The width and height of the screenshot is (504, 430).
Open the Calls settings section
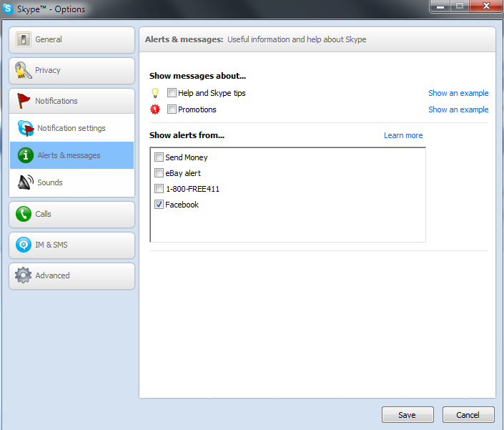pyautogui.click(x=71, y=215)
